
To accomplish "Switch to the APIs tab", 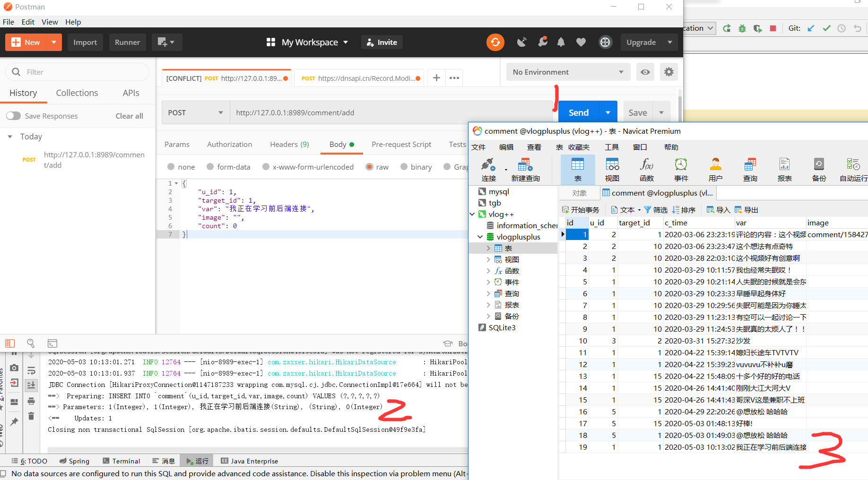I will coord(131,93).
